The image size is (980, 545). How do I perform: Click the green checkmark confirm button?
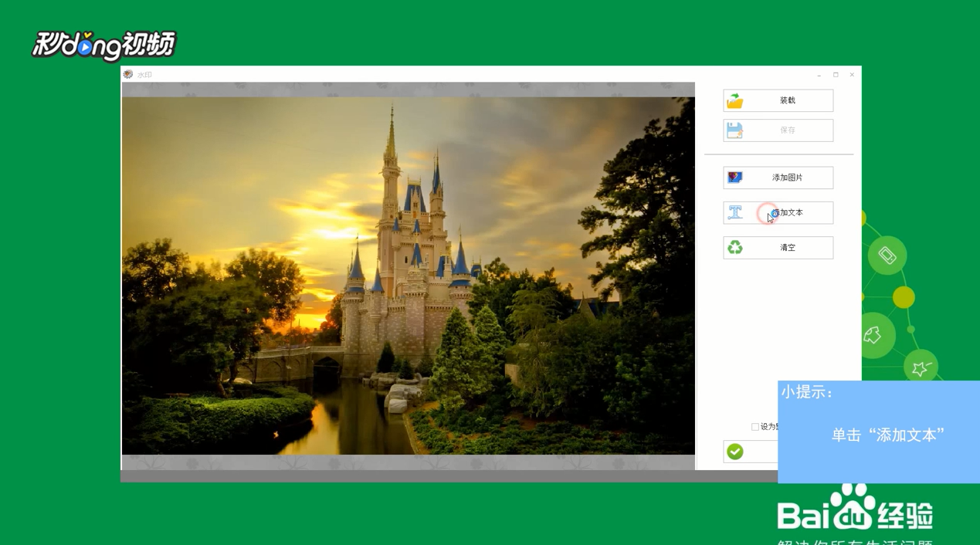coord(751,452)
